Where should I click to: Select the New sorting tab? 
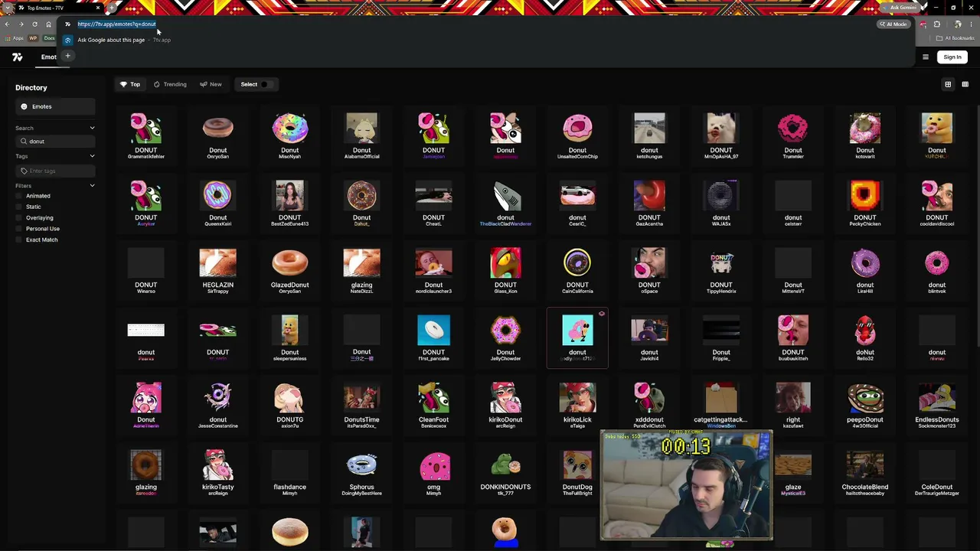click(211, 84)
